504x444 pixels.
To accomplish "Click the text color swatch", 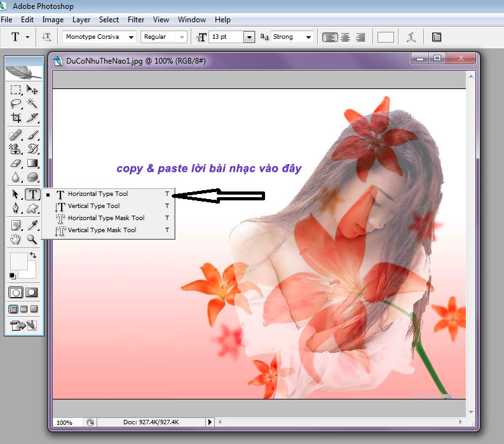I will tap(386, 37).
